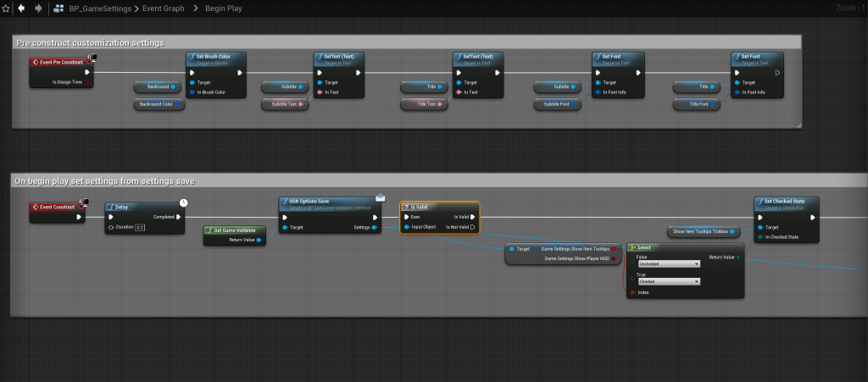Click monitor icon on Event Construct node
Viewport: 868px width, 382px height.
(x=84, y=202)
